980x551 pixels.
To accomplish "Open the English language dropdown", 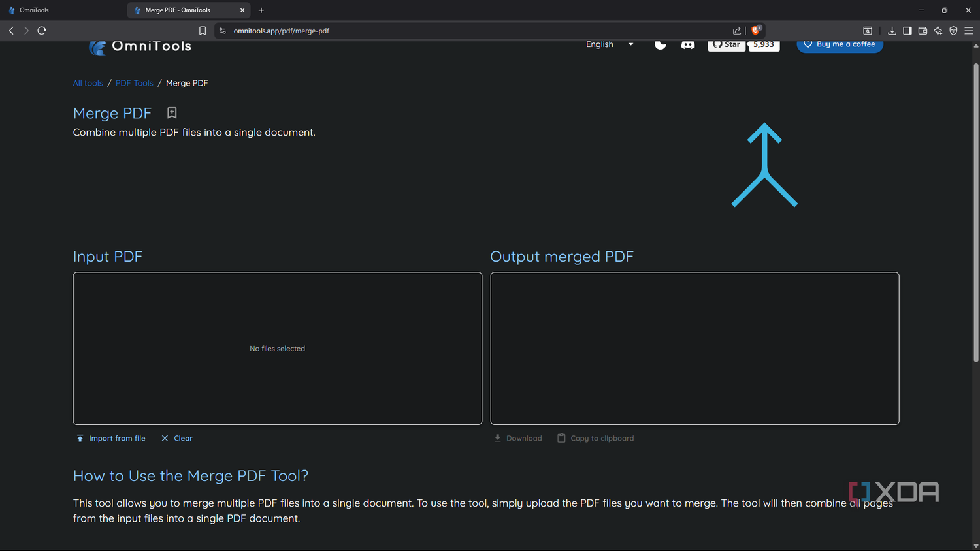I will coord(610,44).
